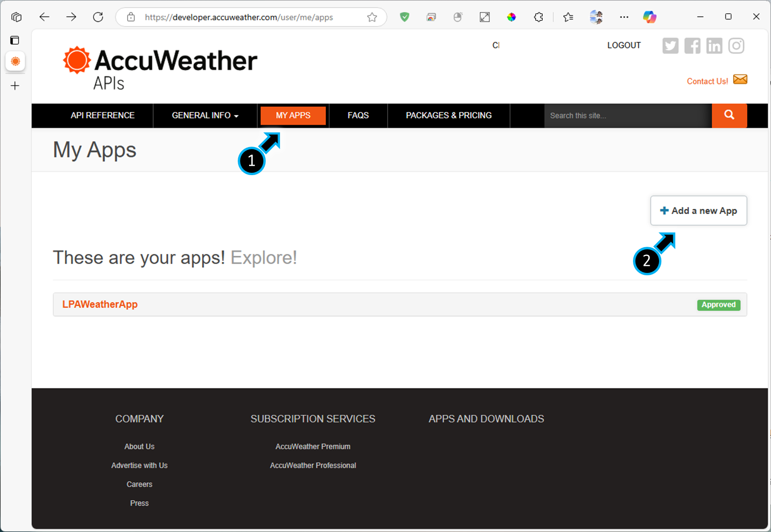Image resolution: width=771 pixels, height=532 pixels.
Task: Select the AccuWeather tab in sidebar
Action: click(15, 61)
